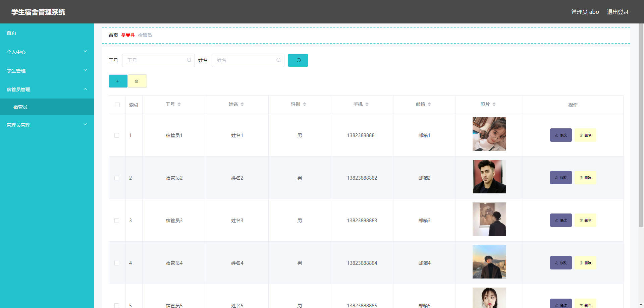Click the search icon inside 姓名 field
Viewport: 644px width, 308px height.
tap(278, 60)
